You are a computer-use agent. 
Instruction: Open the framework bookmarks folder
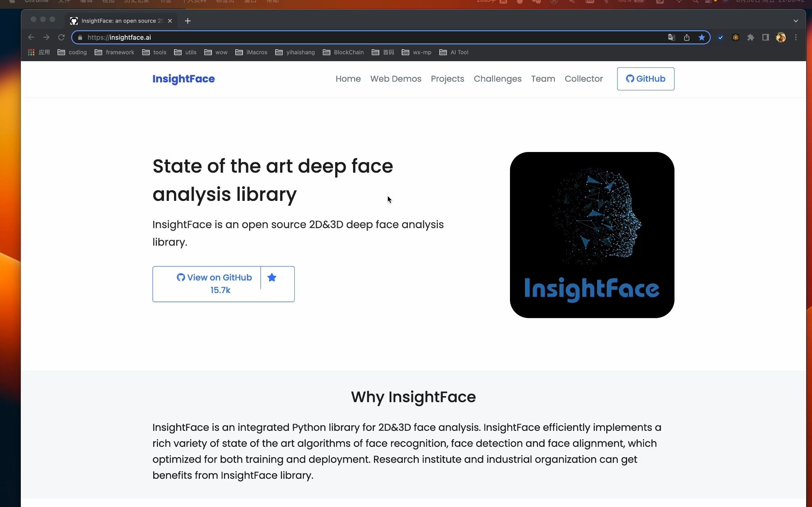point(115,52)
